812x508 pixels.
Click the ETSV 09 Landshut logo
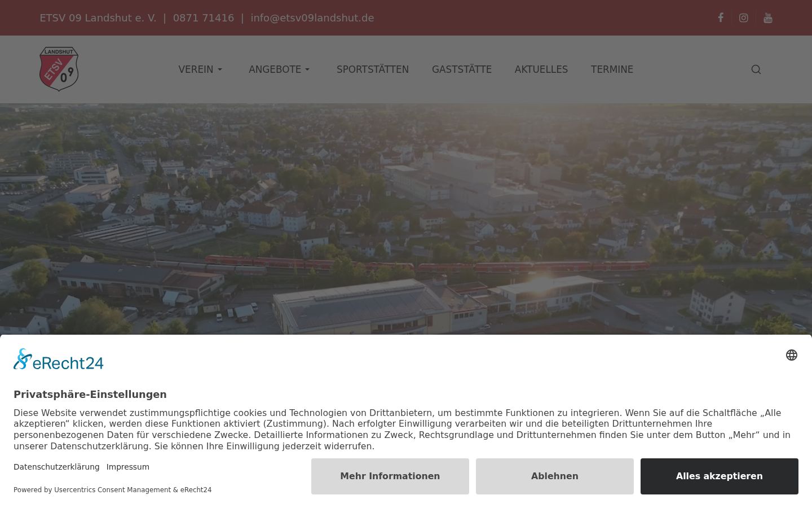59,69
